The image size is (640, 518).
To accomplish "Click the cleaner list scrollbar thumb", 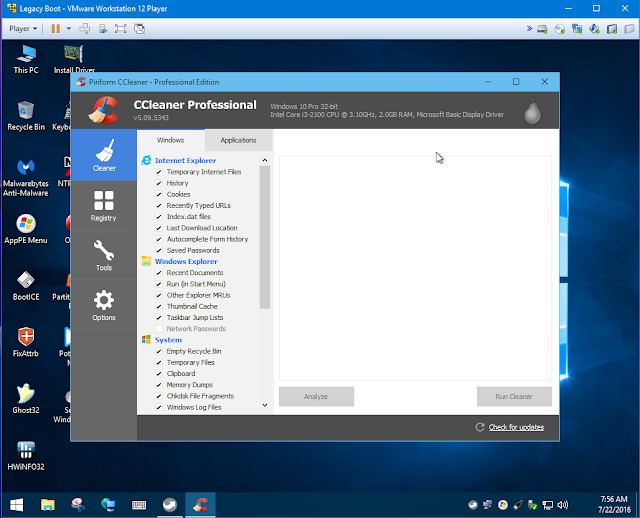I will click(265, 238).
